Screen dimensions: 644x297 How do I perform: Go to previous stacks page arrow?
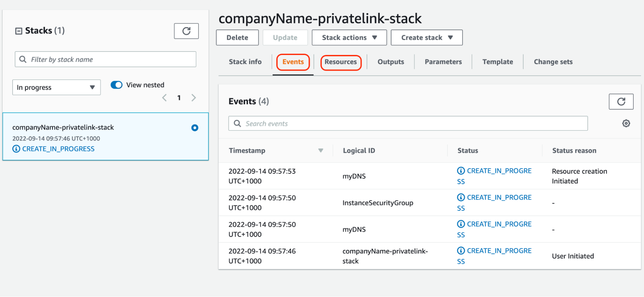pos(165,98)
